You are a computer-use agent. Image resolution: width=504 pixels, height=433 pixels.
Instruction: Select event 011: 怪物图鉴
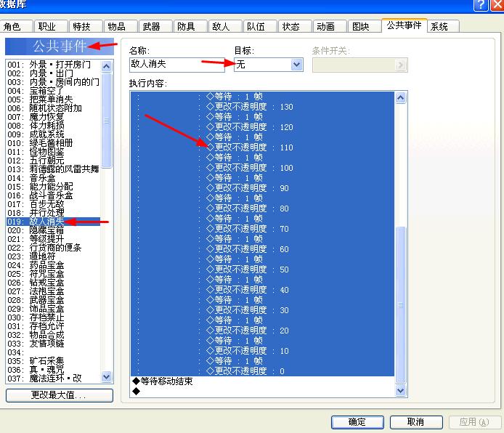(x=53, y=152)
